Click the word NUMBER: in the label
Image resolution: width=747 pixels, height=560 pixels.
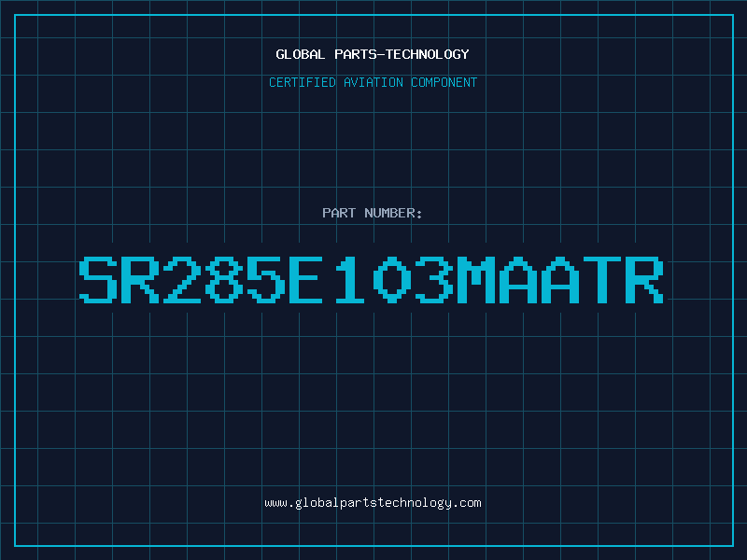[393, 213]
